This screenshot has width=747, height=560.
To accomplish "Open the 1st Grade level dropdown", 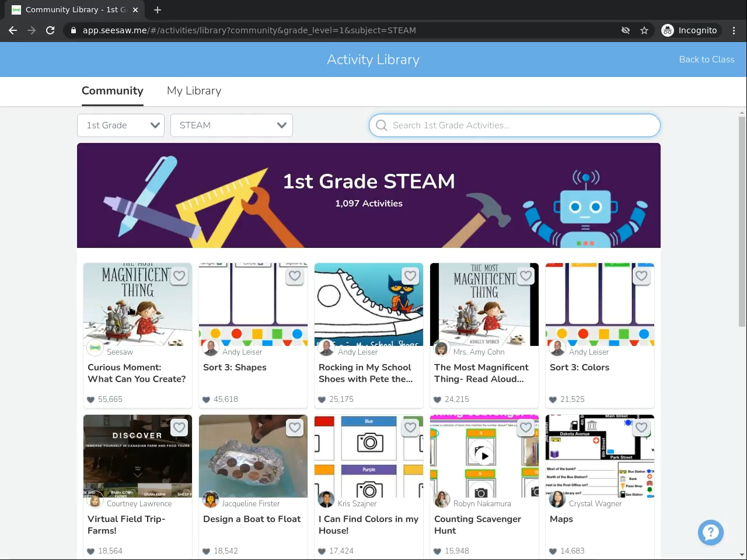I will (x=121, y=125).
